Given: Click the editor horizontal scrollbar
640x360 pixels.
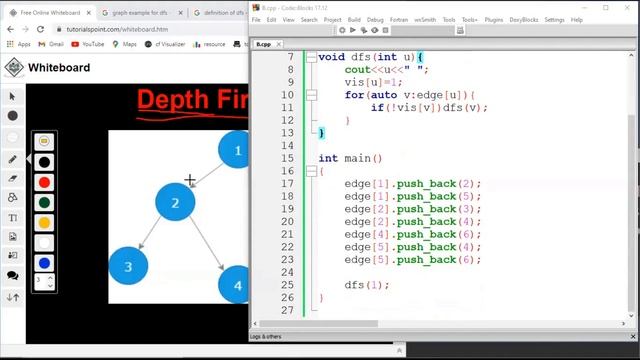Looking at the screenshot, I should click(319, 324).
